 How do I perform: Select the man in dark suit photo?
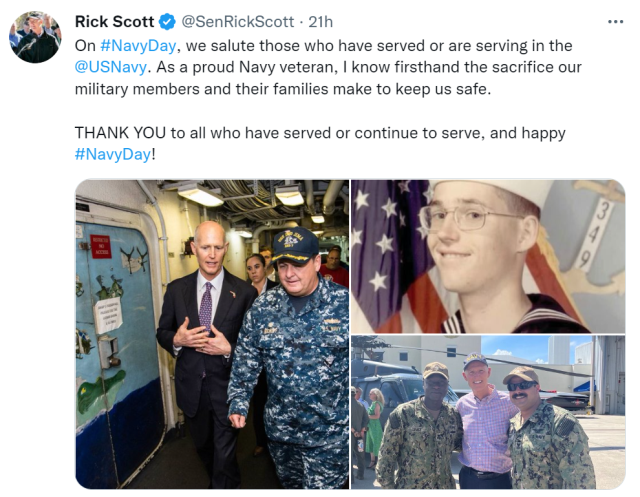point(212,334)
